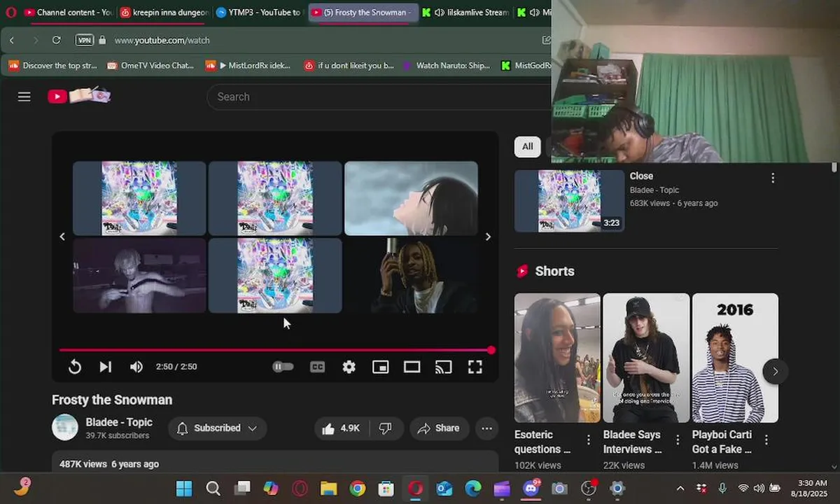
Task: Toggle theater mode view
Action: click(412, 367)
